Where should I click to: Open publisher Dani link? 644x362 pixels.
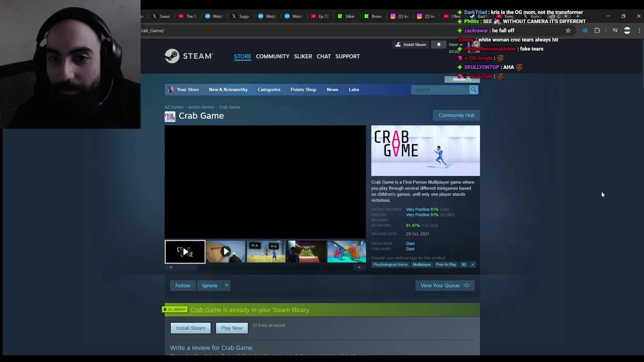(x=411, y=249)
